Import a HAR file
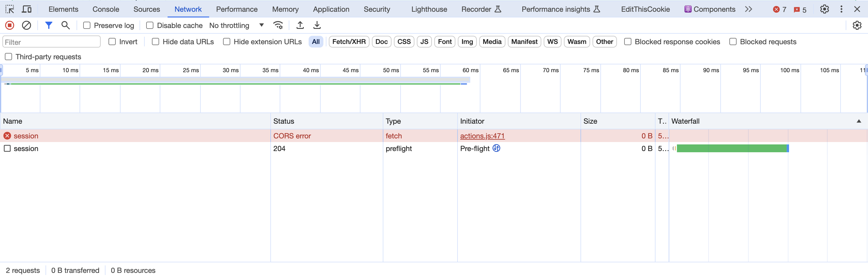The height and width of the screenshot is (278, 868). point(300,25)
